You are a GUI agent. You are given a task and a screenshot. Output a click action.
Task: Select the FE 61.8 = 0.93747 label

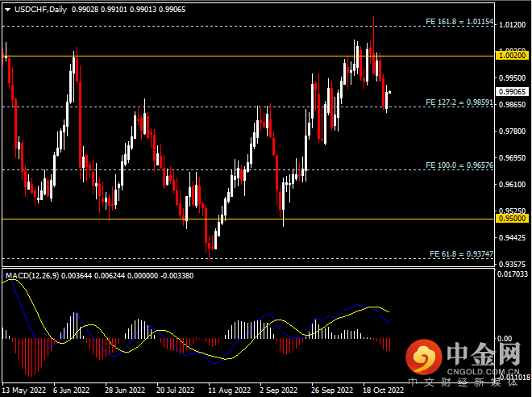pyautogui.click(x=461, y=254)
